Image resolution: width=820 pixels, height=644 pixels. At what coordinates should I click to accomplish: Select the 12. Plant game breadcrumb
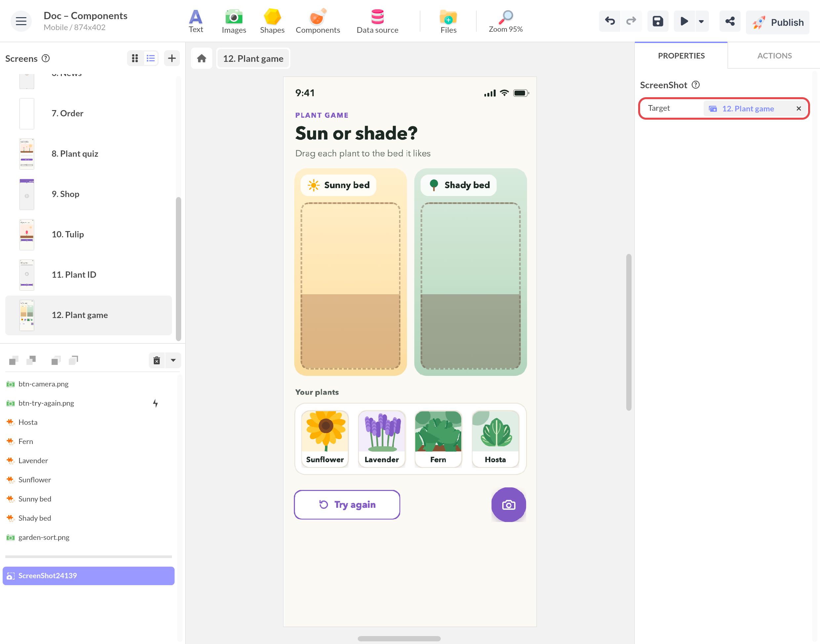(253, 59)
